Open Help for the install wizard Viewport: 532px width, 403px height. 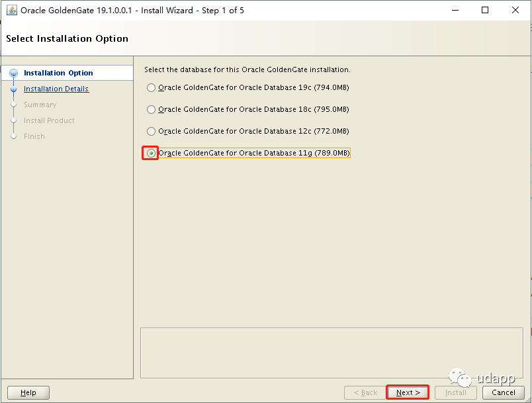tap(28, 392)
